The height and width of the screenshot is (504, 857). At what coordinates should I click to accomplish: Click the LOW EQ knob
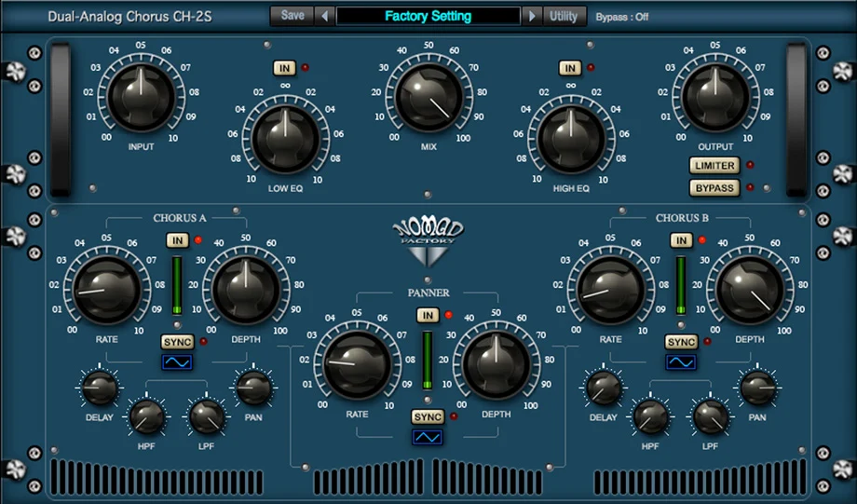coord(285,139)
